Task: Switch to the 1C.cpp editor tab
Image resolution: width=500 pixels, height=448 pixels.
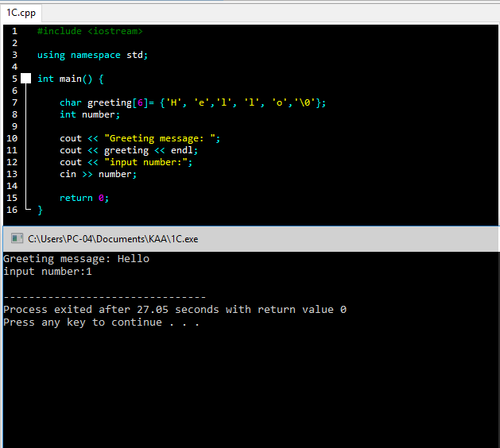Action: click(21, 13)
